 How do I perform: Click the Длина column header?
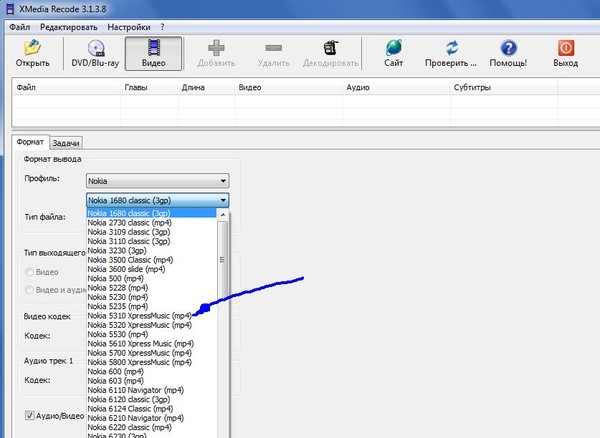pyautogui.click(x=207, y=87)
